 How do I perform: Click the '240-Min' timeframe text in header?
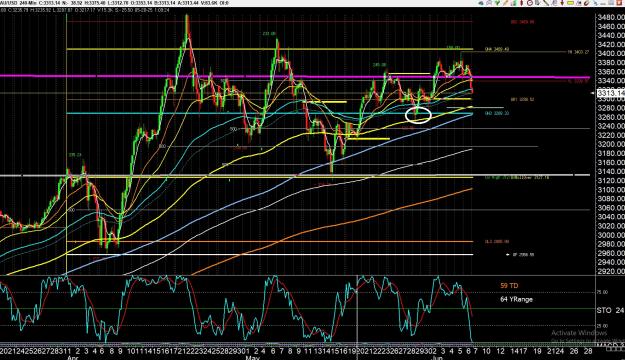pyautogui.click(x=28, y=3)
